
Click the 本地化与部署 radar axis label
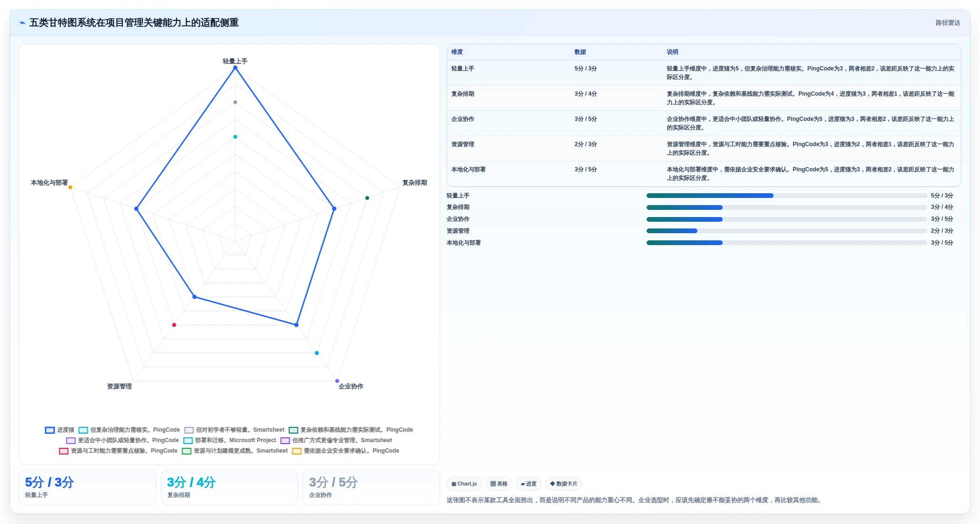click(49, 183)
